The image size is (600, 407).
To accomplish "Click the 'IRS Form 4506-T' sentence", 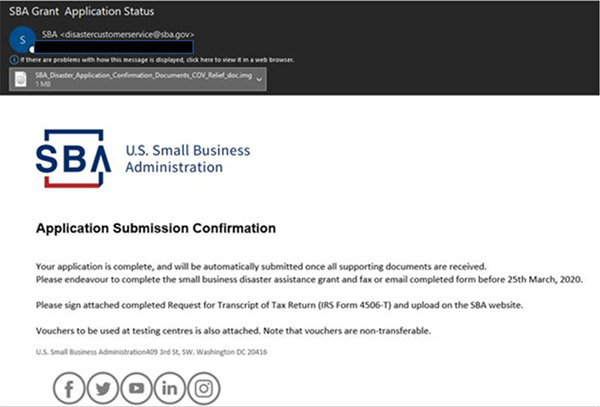I will [279, 305].
